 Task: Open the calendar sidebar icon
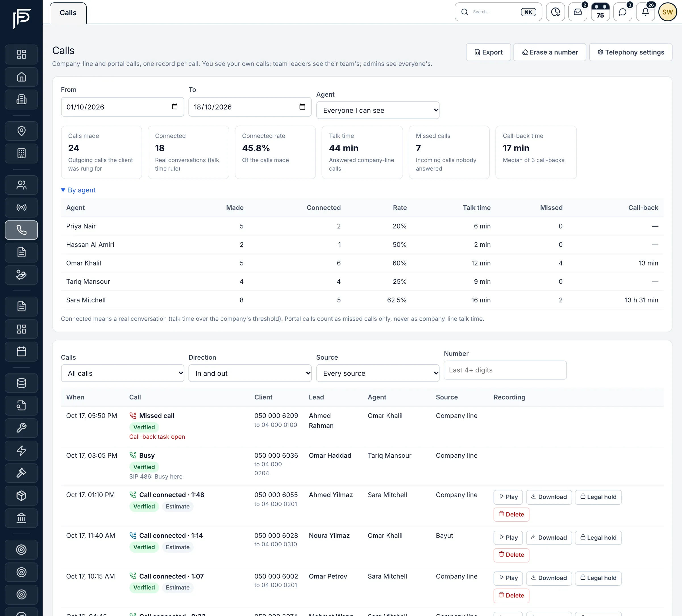pyautogui.click(x=21, y=352)
